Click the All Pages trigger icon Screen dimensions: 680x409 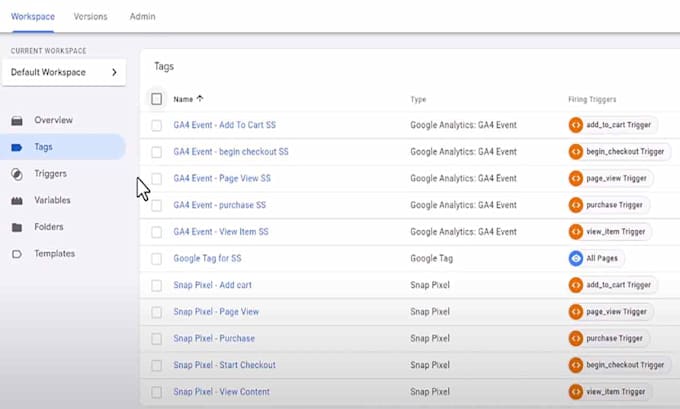(x=575, y=258)
